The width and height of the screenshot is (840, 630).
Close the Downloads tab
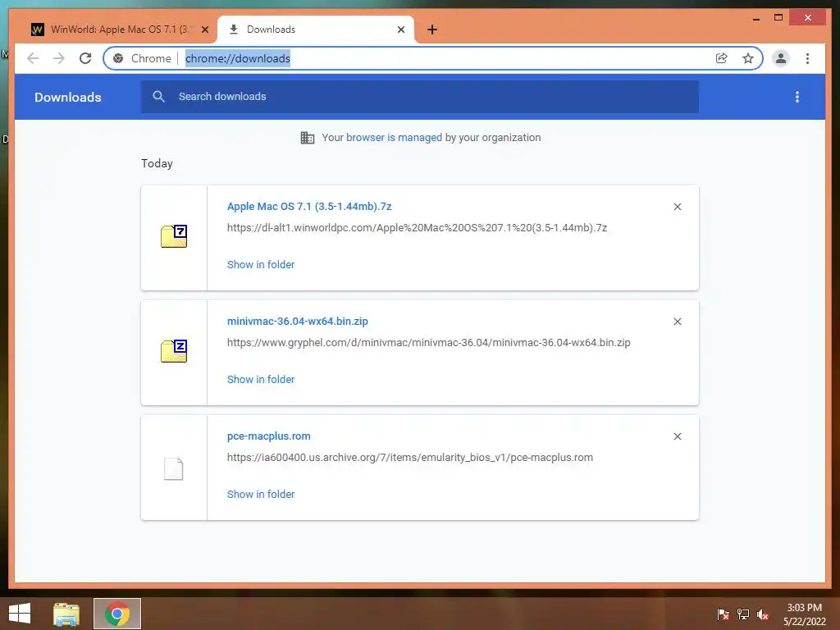(x=400, y=30)
